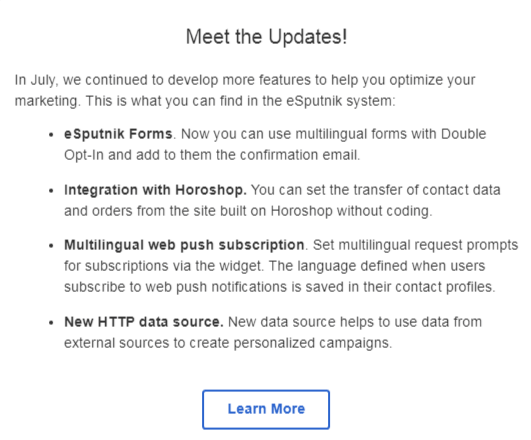
Task: Click Multilingual web push subscription bold title
Action: tap(184, 245)
